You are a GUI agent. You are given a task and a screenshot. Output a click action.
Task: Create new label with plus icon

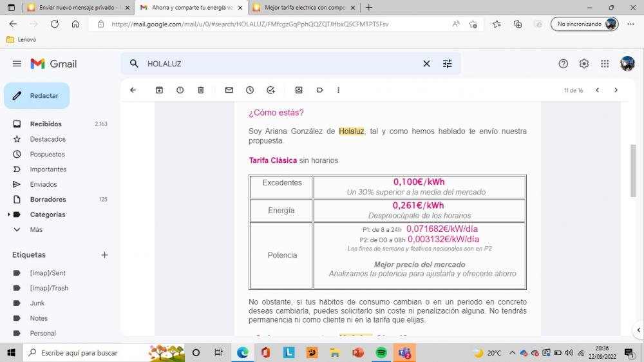104,255
